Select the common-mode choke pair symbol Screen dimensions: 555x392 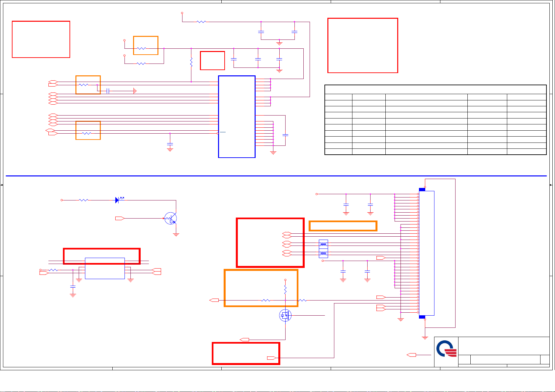coord(323,249)
